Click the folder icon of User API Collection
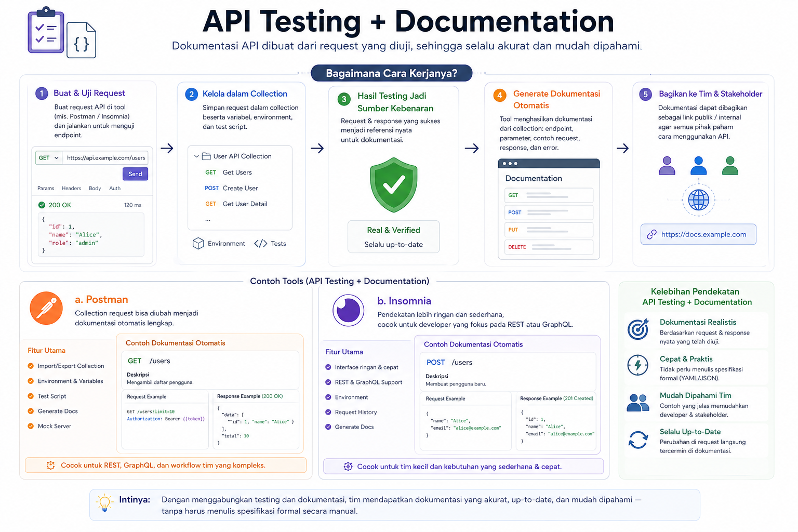The width and height of the screenshot is (798, 532). pos(206,156)
